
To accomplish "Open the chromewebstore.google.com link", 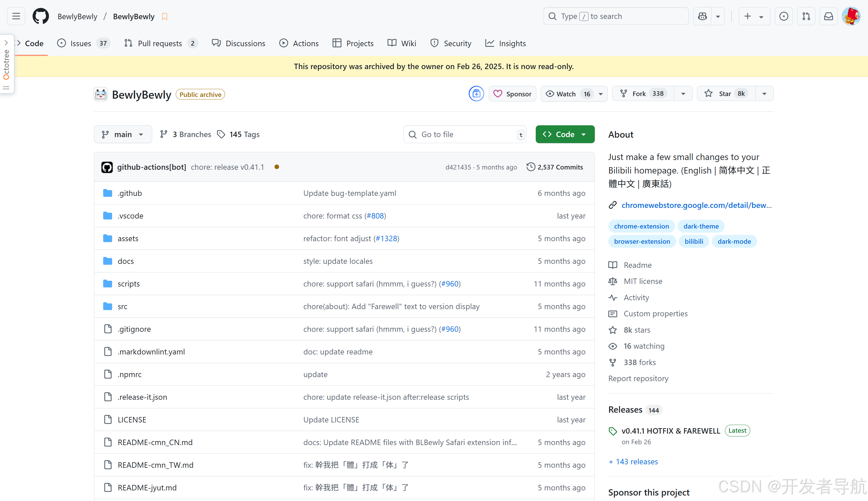I will 696,205.
